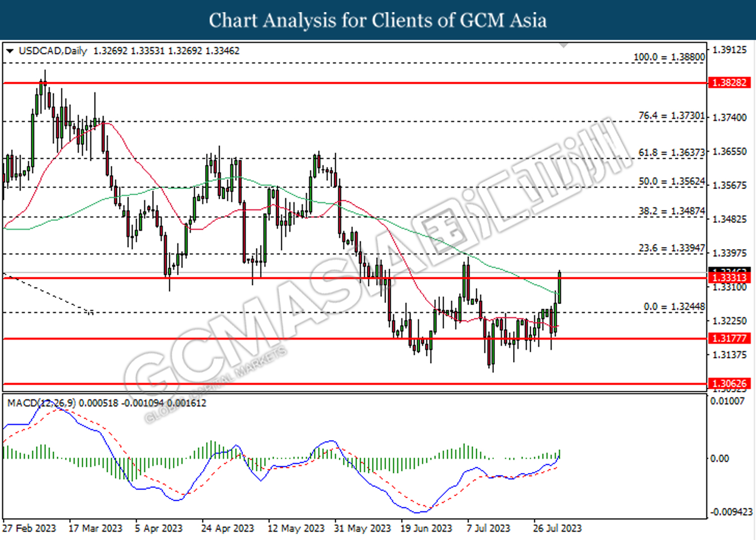
Task: Click the 1.39125 price axis value
Action: [x=729, y=49]
